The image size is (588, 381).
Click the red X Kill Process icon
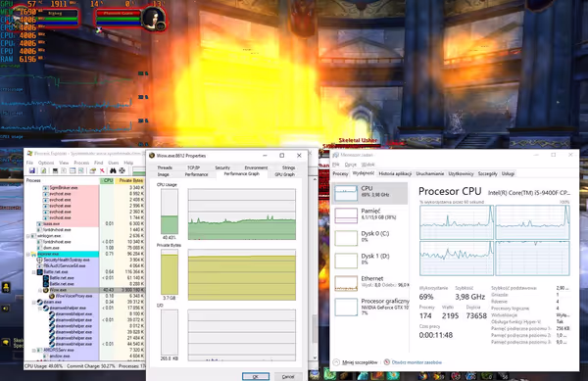coord(102,170)
